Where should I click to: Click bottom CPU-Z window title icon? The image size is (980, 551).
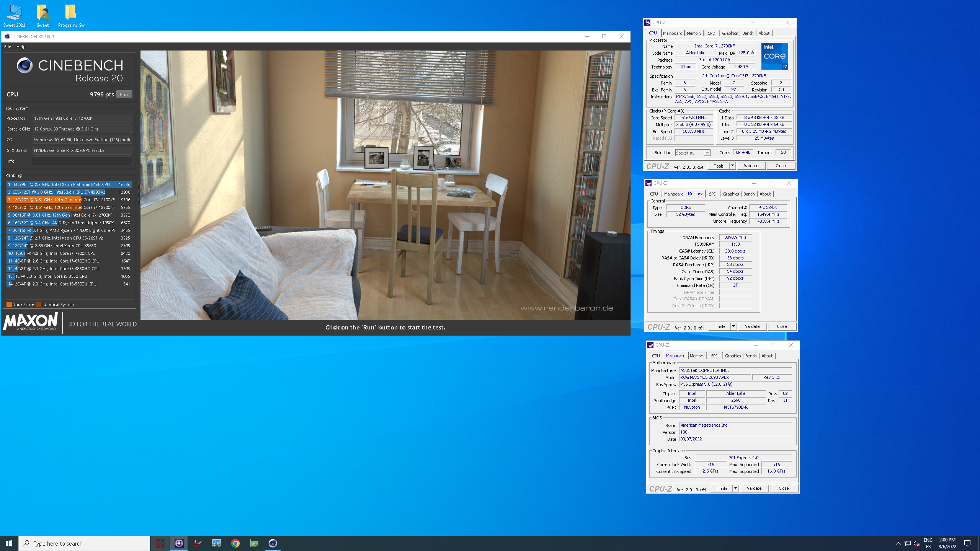click(x=650, y=345)
